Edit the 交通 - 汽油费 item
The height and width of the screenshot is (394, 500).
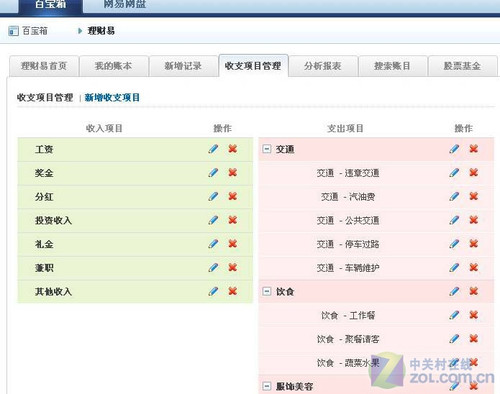[454, 196]
